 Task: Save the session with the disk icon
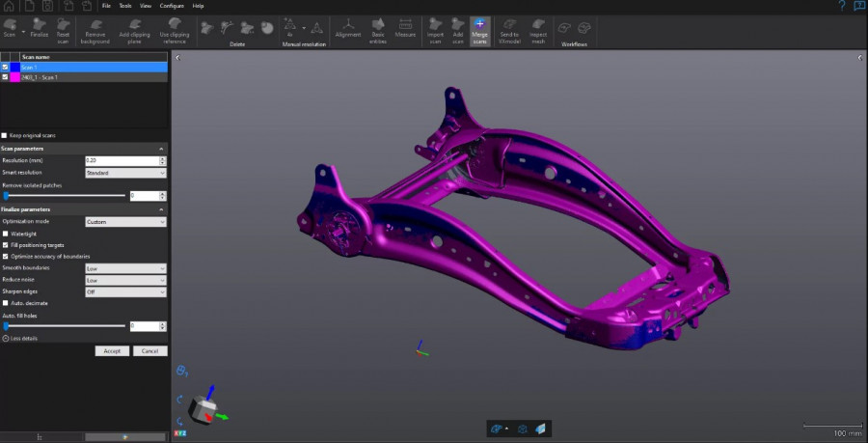coord(47,6)
